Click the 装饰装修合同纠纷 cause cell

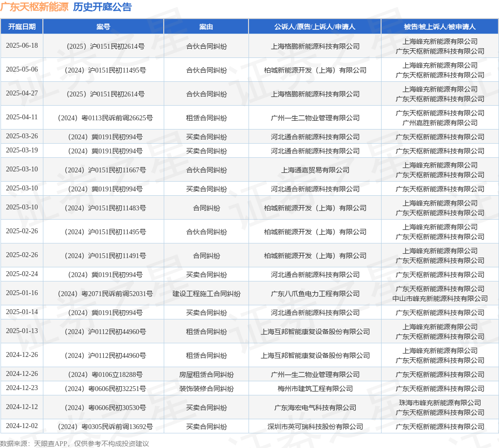point(206,389)
